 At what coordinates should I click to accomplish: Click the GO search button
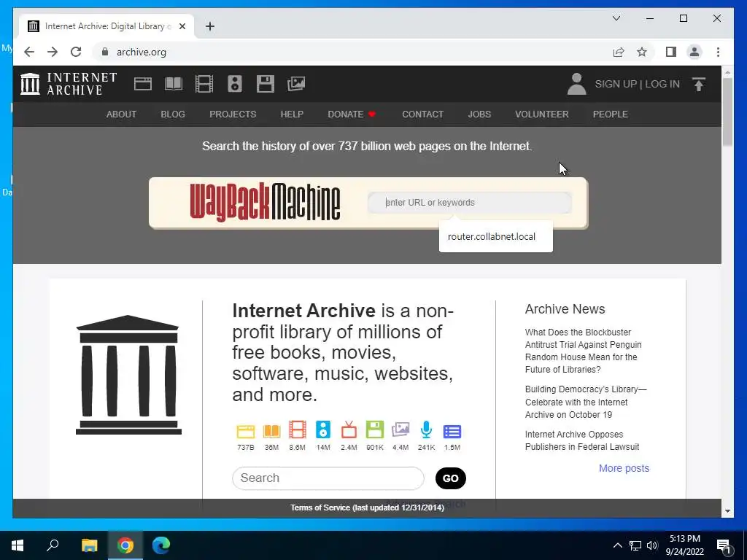pyautogui.click(x=451, y=478)
